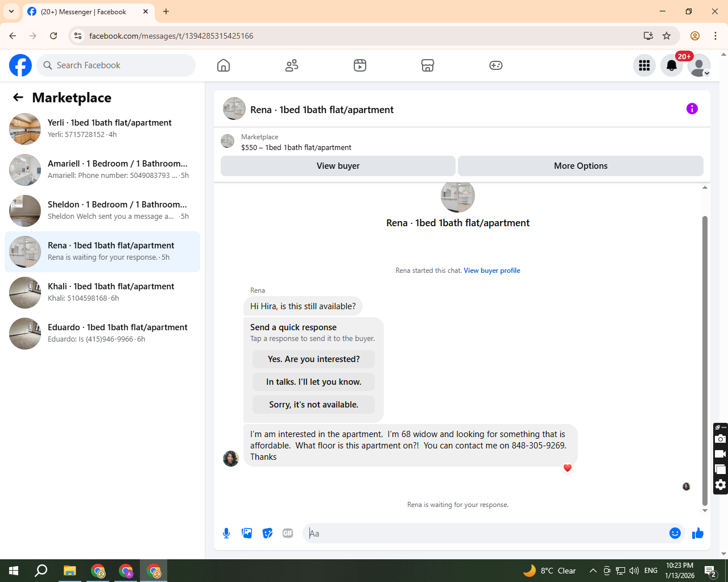Screen dimensions: 728x582
Task: Click the View buyer button
Action: coord(338,166)
